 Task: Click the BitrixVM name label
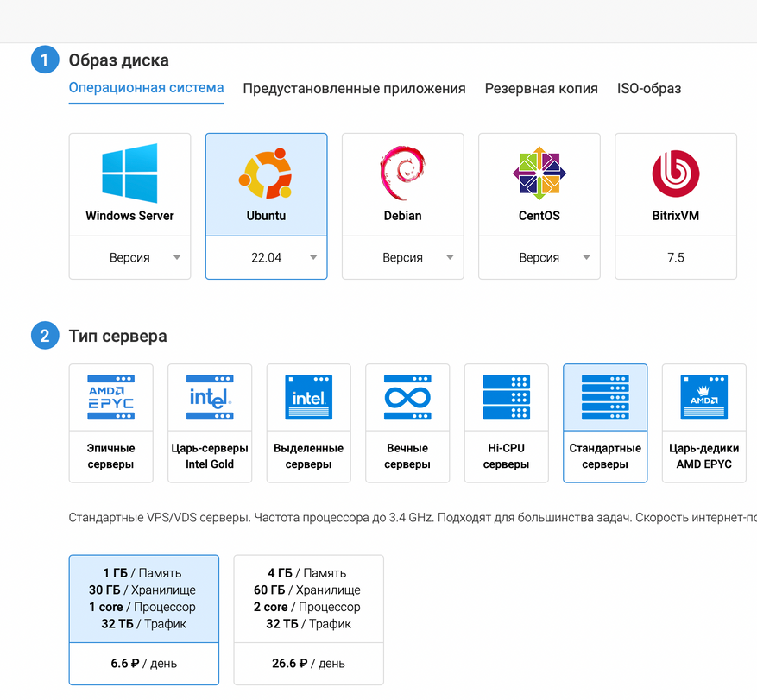click(675, 215)
